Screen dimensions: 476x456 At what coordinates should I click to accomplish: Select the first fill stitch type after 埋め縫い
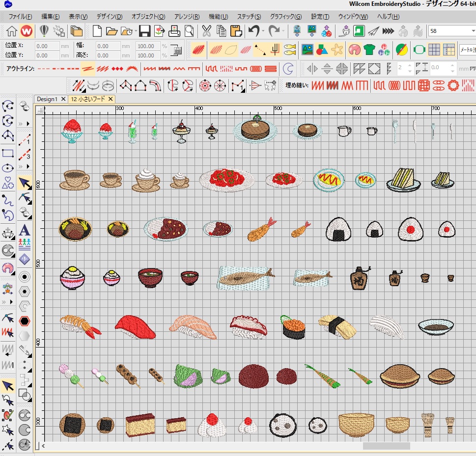click(317, 85)
